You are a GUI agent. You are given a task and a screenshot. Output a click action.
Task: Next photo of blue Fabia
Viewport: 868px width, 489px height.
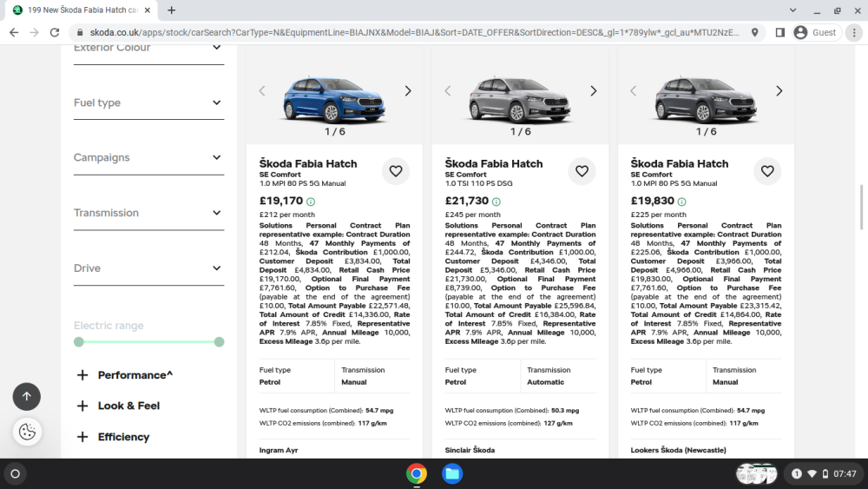[x=408, y=91]
